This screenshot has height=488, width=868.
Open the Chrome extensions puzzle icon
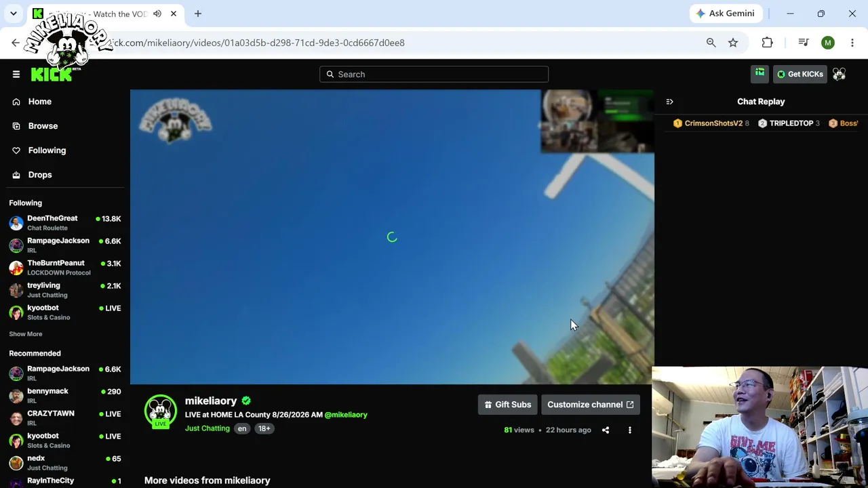[767, 43]
